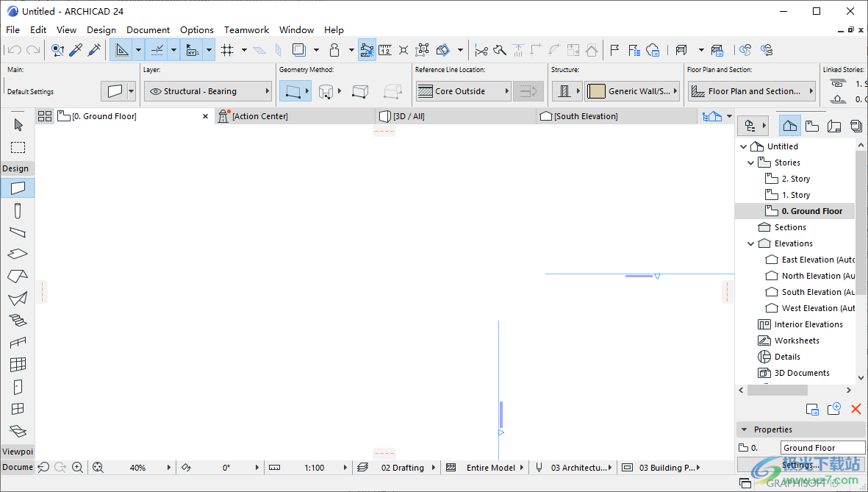This screenshot has height=492, width=868.
Task: Select the Column tool
Action: coord(18,210)
